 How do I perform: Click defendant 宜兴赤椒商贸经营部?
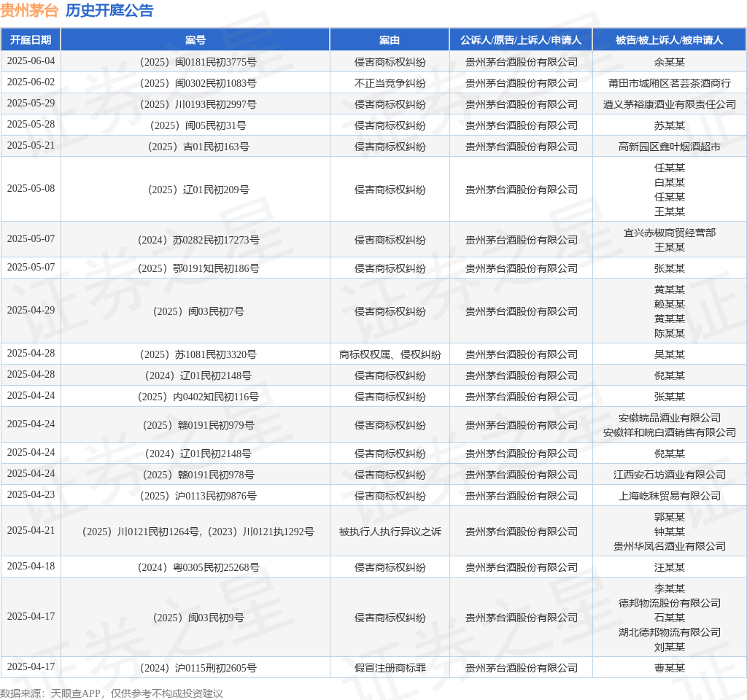point(670,233)
